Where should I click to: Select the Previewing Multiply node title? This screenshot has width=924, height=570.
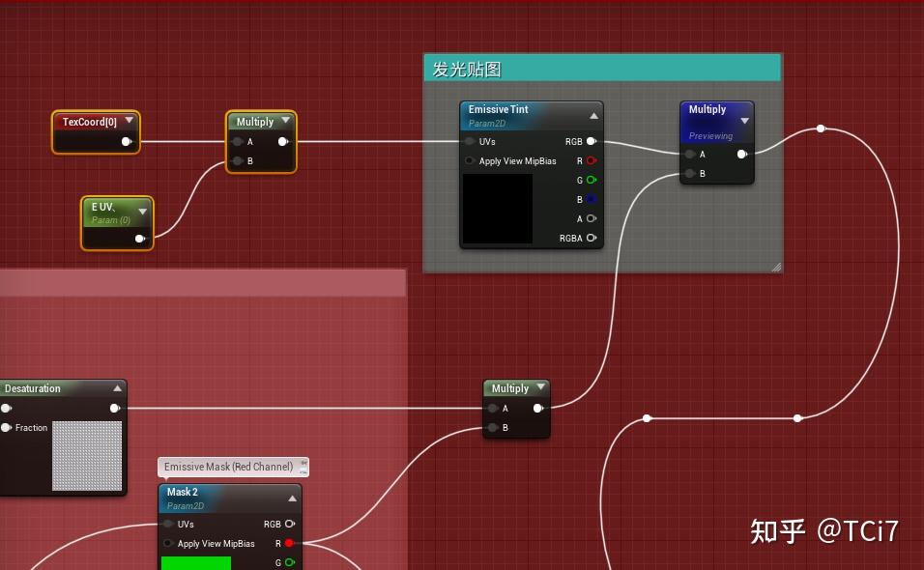click(x=707, y=109)
